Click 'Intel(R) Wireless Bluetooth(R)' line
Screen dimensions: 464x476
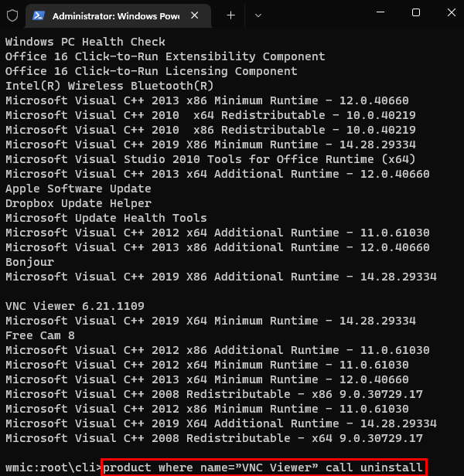click(x=109, y=86)
